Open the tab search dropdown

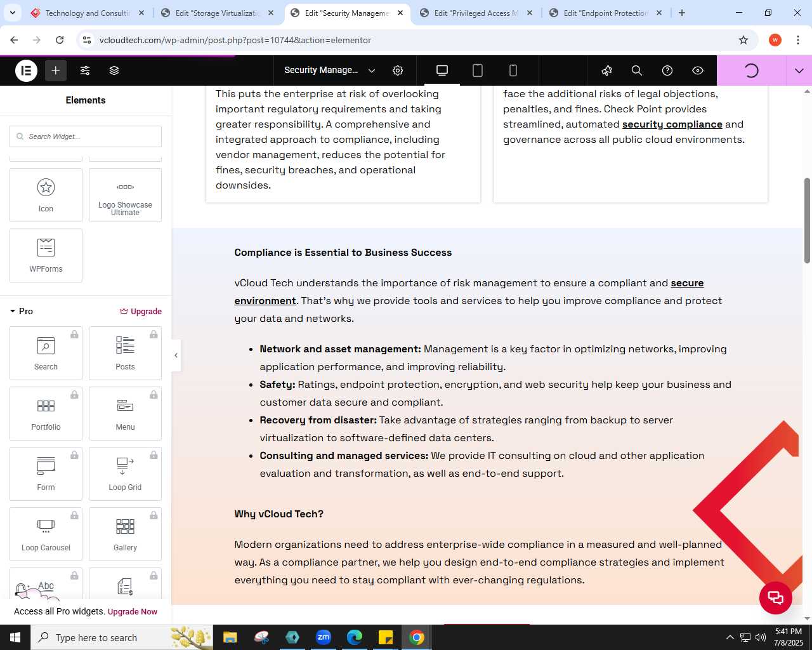pyautogui.click(x=13, y=13)
